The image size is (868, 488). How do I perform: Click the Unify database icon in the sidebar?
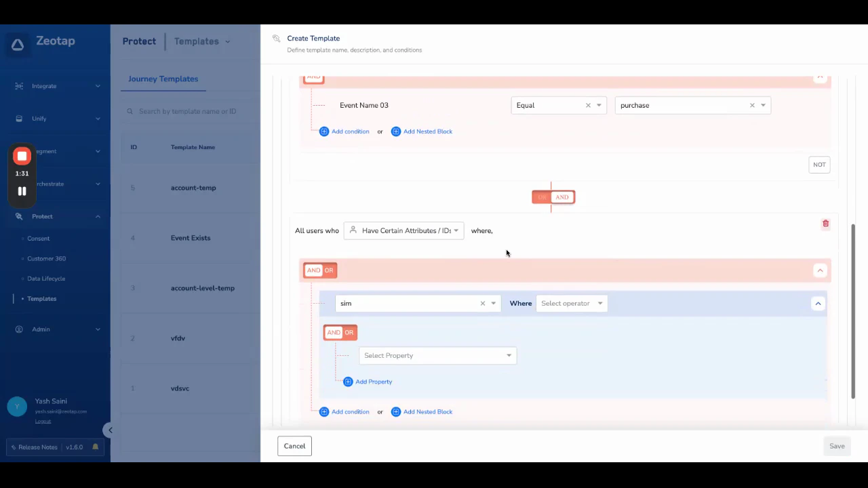click(x=18, y=118)
